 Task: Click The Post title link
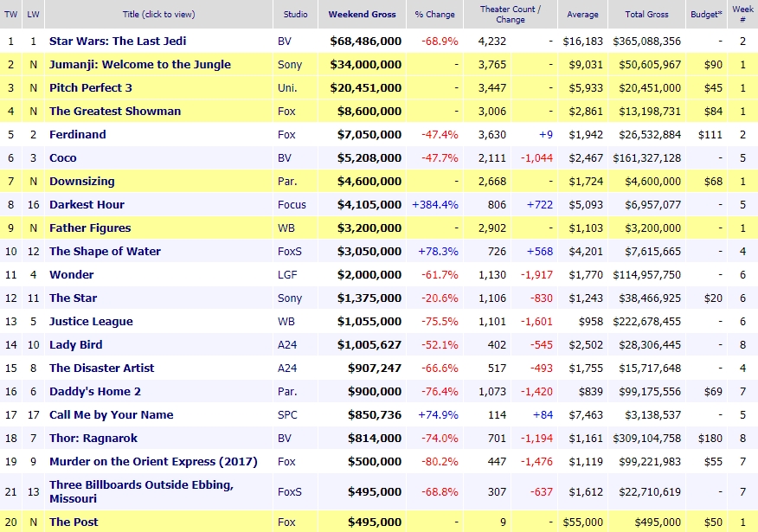tap(74, 522)
